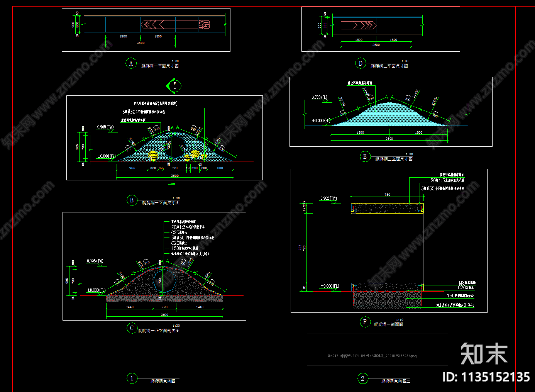Select the title 爬爬洞一剖面图
Viewport: 535px width, 392px height.
(389, 324)
